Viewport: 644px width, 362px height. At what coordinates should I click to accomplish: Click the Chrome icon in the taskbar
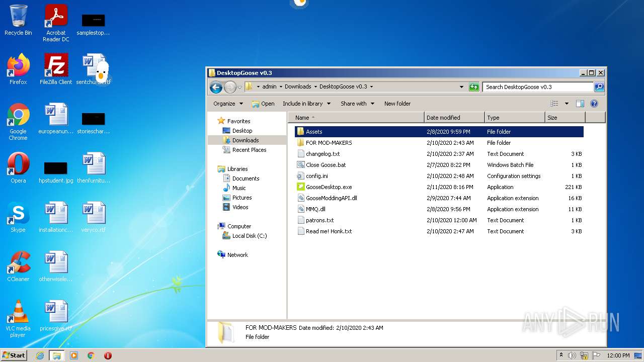91,355
